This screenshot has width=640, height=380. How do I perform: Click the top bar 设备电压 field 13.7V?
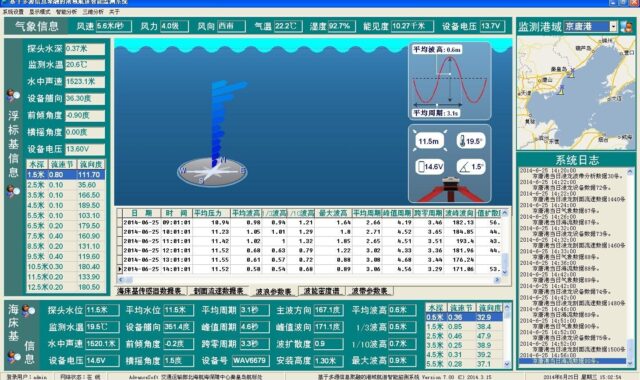click(x=493, y=26)
